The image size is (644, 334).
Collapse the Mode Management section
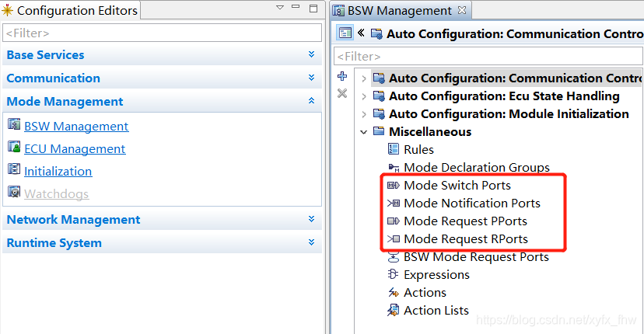coord(311,101)
